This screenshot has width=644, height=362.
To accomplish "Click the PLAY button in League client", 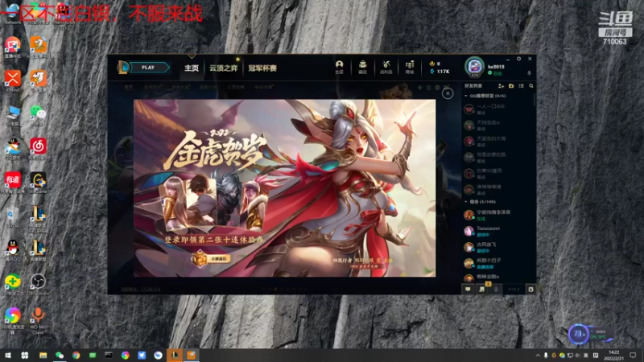I will tap(148, 68).
